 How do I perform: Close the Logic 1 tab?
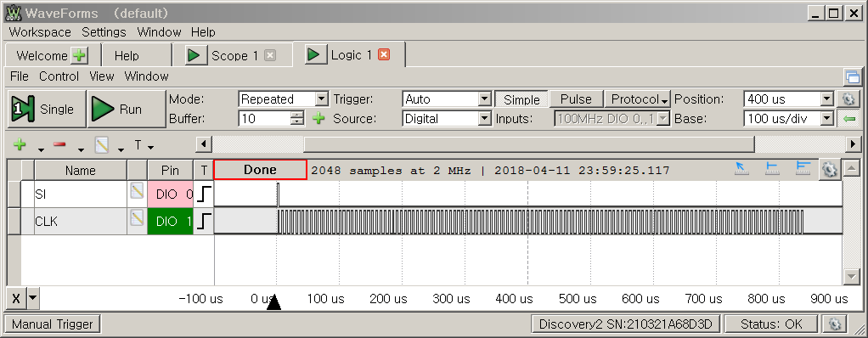click(x=384, y=54)
